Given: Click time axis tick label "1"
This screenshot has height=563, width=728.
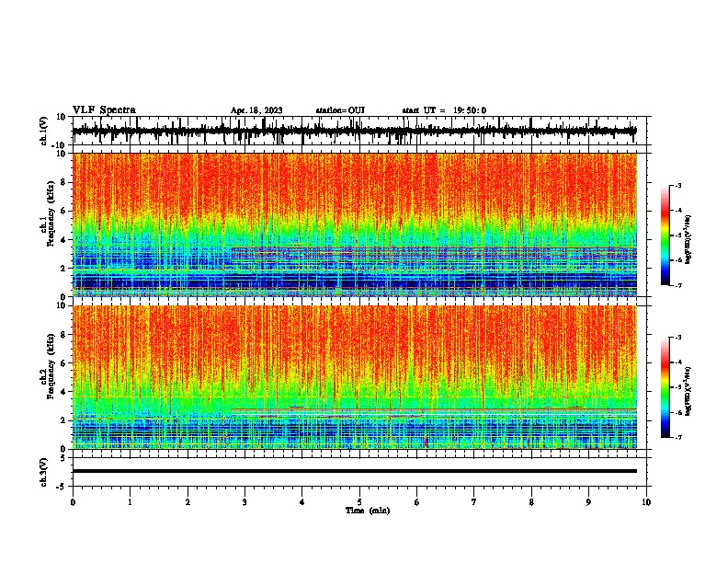Looking at the screenshot, I should point(130,502).
